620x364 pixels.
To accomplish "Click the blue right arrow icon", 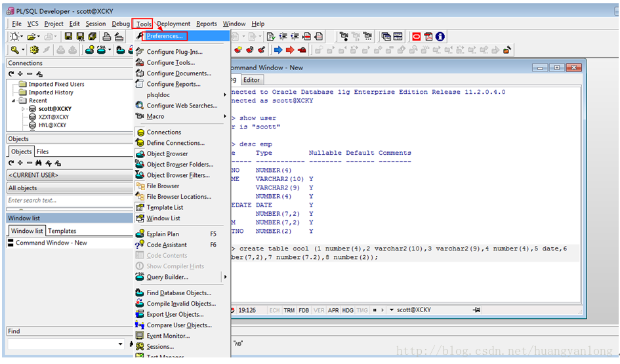I will (278, 50).
